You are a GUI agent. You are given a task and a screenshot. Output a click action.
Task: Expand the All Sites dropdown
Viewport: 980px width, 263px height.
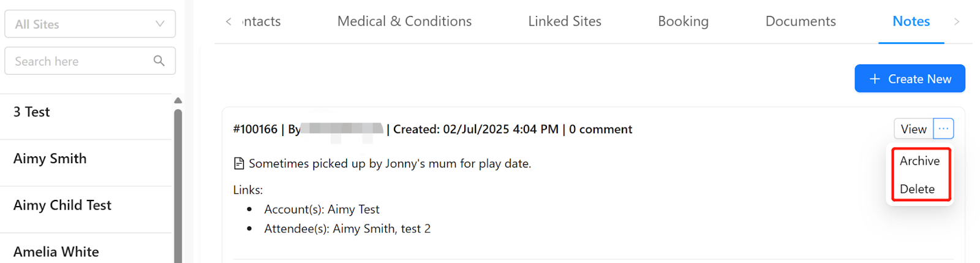click(90, 24)
